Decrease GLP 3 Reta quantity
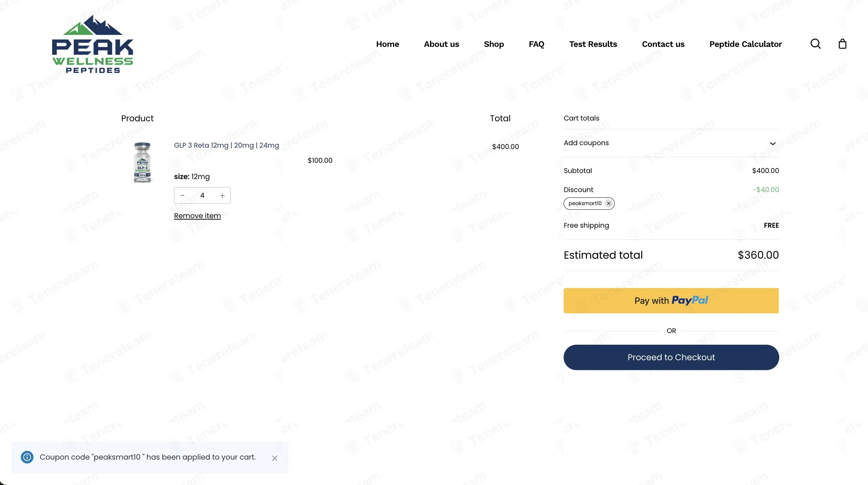This screenshot has width=868, height=485. [182, 195]
